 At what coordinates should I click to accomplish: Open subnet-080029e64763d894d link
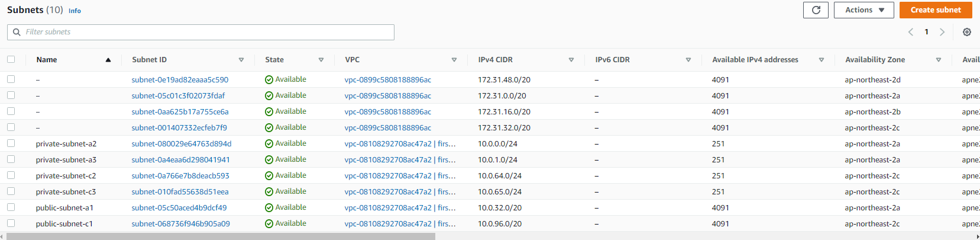pyautogui.click(x=182, y=143)
